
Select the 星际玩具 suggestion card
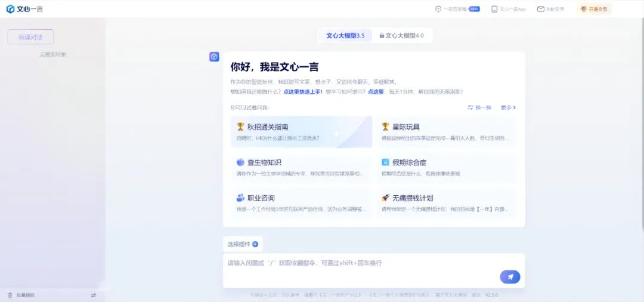(x=447, y=132)
